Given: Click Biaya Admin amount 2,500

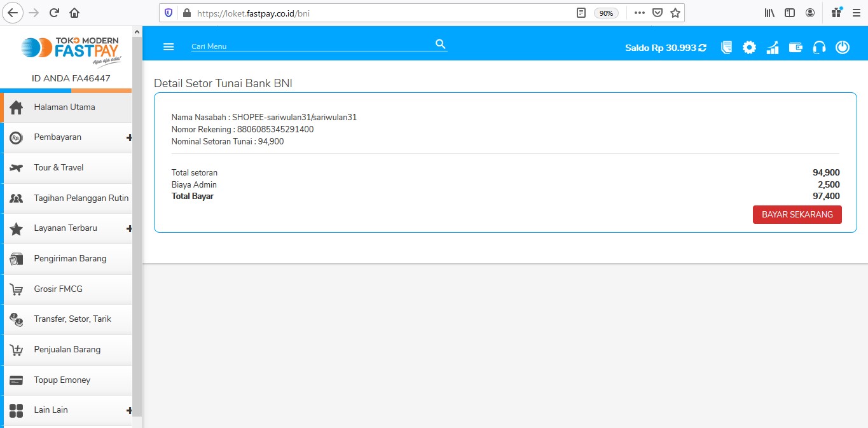Looking at the screenshot, I should coord(829,185).
